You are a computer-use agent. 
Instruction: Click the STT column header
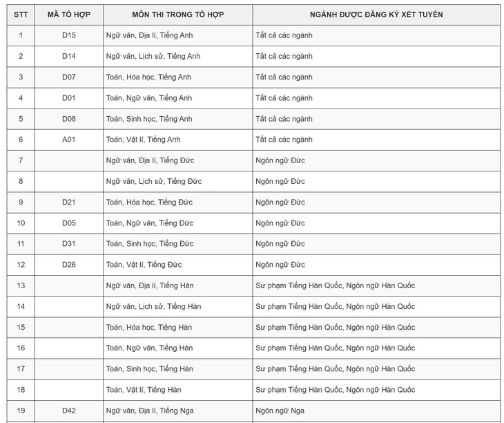[x=21, y=15]
